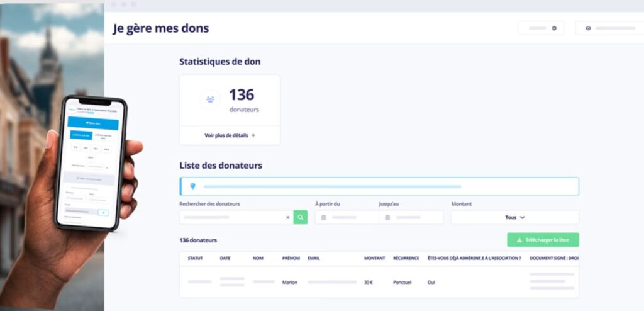Open the 'Jusqu'au' calendar icon

[x=387, y=217]
